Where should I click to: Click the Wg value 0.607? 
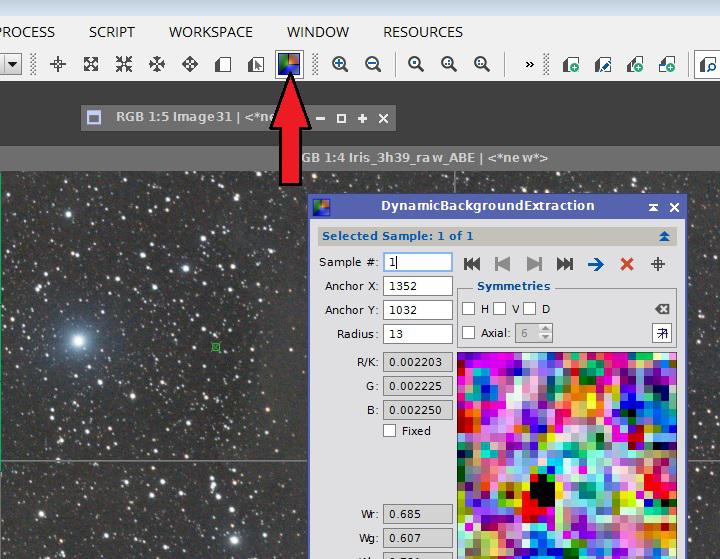click(418, 538)
